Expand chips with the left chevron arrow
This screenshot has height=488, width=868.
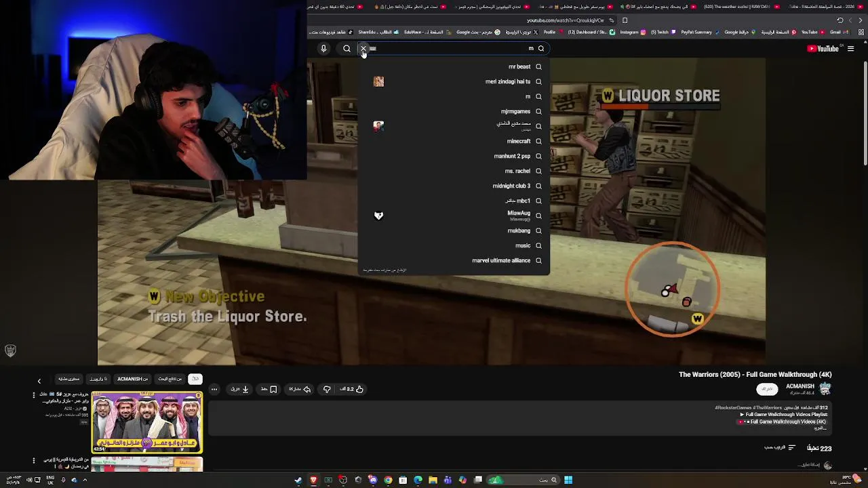click(x=39, y=381)
